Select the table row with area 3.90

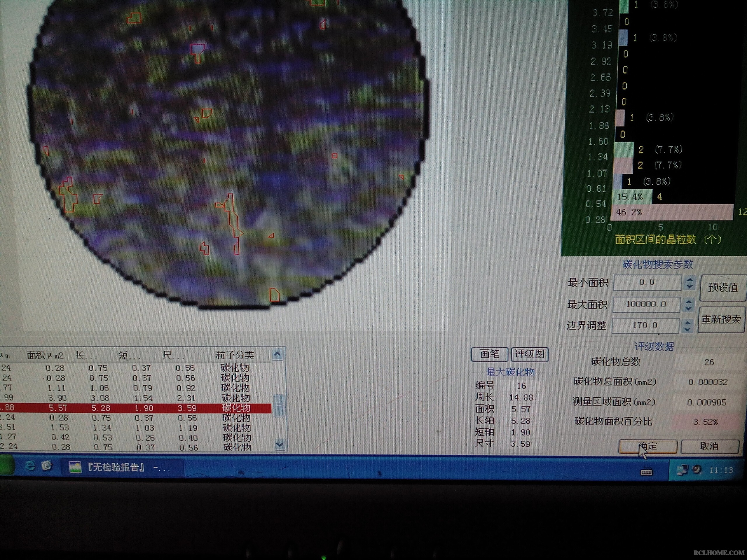135,398
